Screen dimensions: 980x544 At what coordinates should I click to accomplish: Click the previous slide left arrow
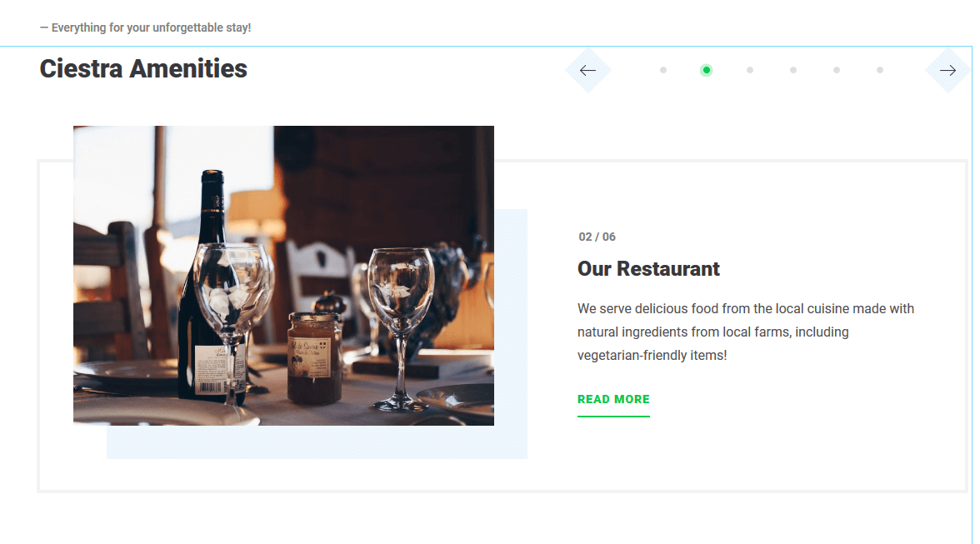587,71
